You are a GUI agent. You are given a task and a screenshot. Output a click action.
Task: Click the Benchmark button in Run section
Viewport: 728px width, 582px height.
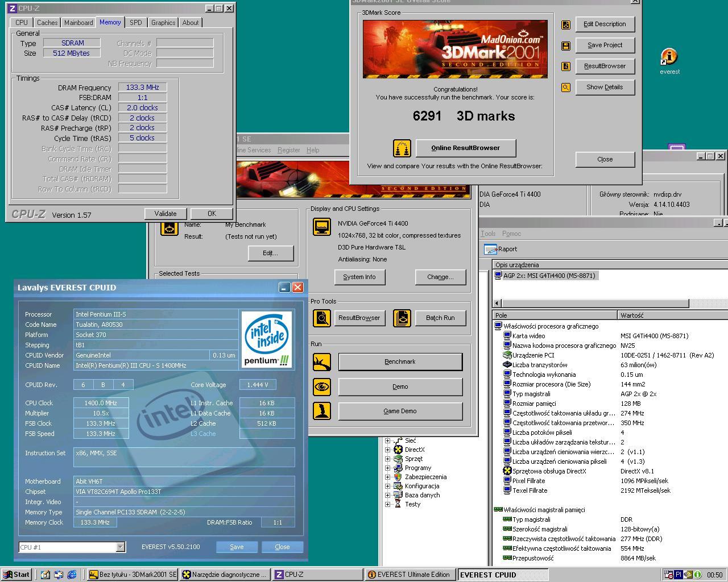tap(400, 361)
